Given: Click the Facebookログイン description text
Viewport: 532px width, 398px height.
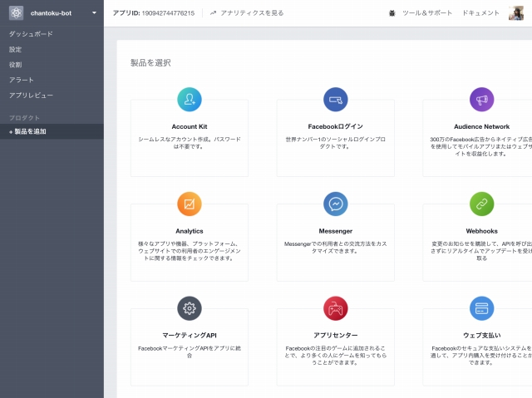Looking at the screenshot, I should 336,143.
